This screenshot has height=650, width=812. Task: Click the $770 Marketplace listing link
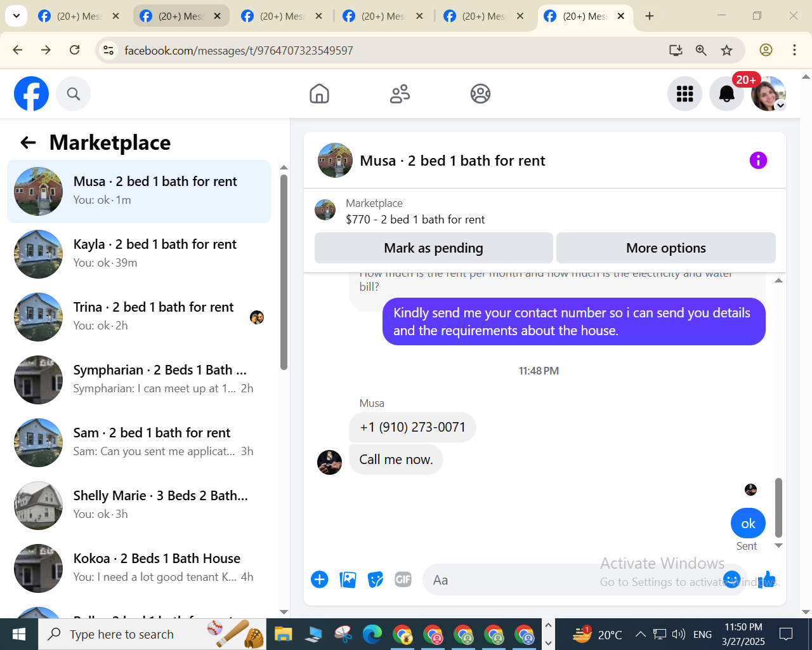point(415,220)
